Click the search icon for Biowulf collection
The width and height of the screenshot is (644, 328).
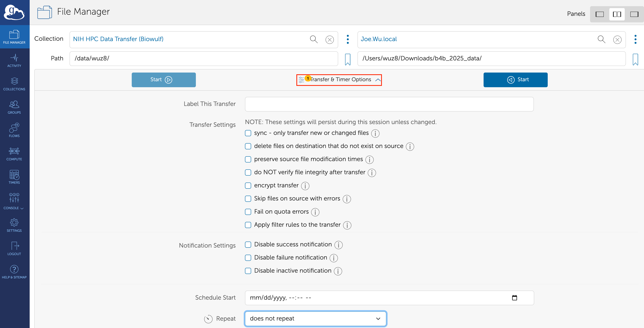pos(314,39)
